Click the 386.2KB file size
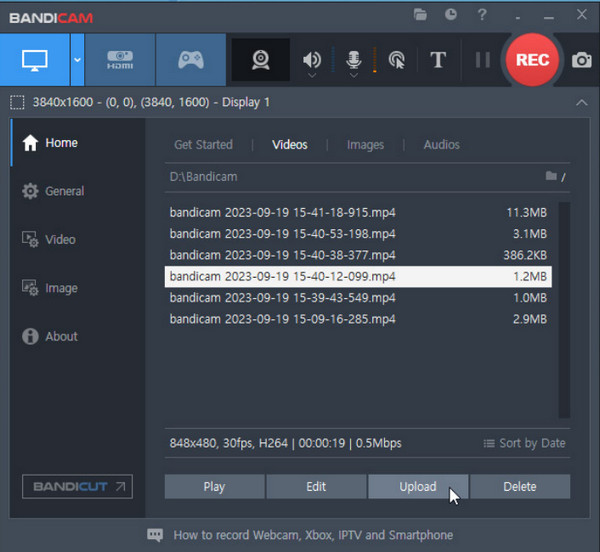Image resolution: width=600 pixels, height=552 pixels. coord(525,255)
